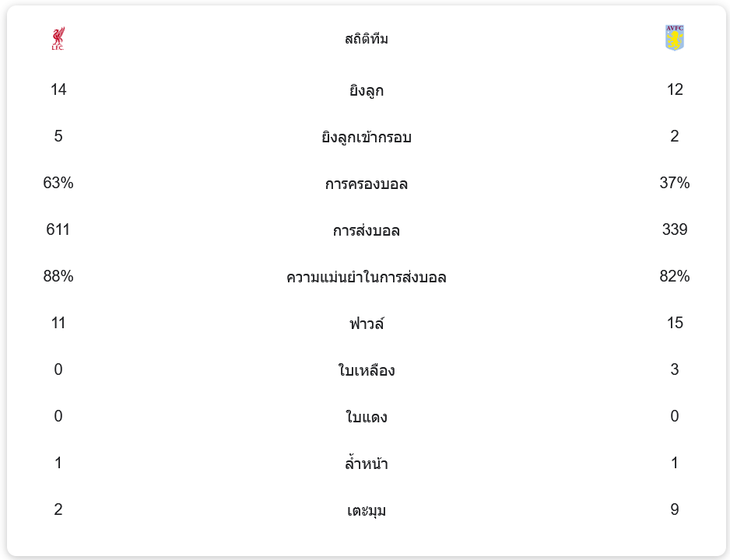This screenshot has width=730, height=560.
Task: Click the การส่งบอล stat label
Action: click(366, 231)
